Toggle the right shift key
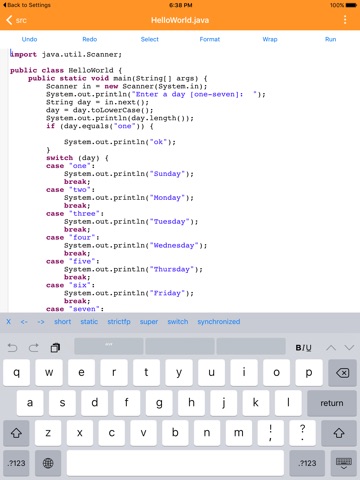360x480 pixels. (339, 433)
